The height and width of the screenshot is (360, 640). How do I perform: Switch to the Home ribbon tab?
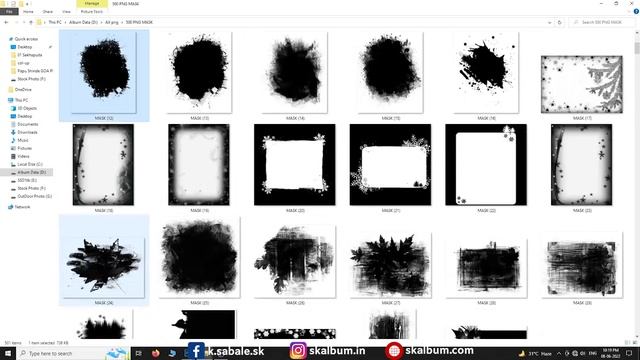point(28,12)
